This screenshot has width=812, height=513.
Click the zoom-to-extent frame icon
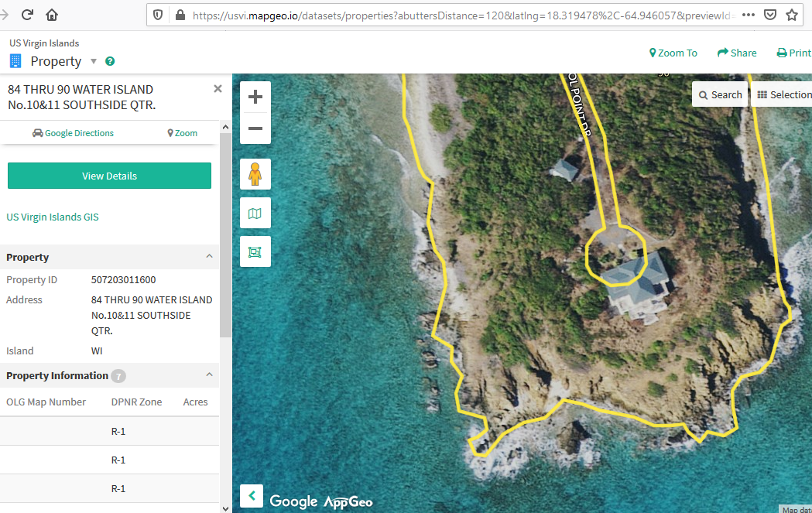click(255, 251)
